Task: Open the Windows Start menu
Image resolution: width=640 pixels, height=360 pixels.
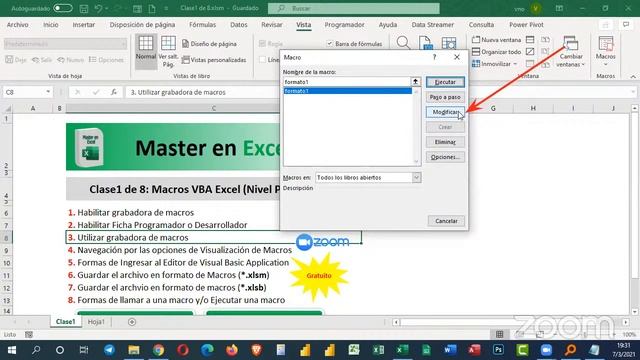Action: pyautogui.click(x=11, y=350)
